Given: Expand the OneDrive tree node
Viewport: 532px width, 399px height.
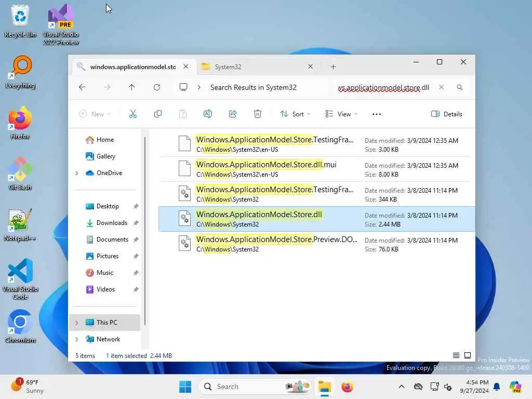Looking at the screenshot, I should point(77,173).
